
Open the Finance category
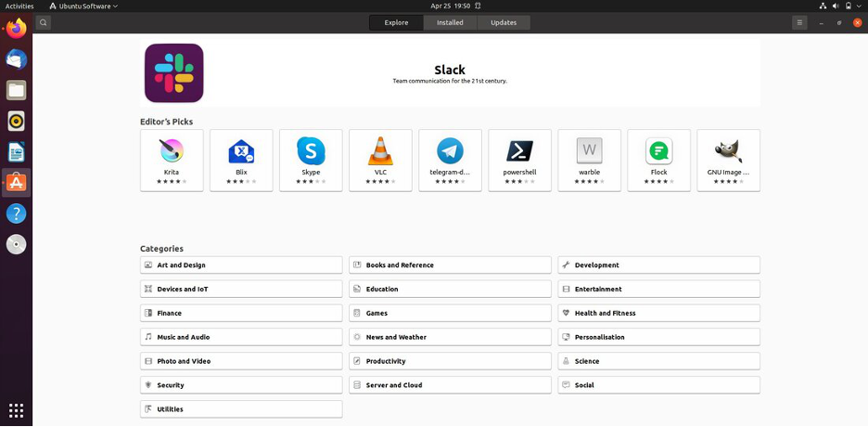click(x=241, y=313)
